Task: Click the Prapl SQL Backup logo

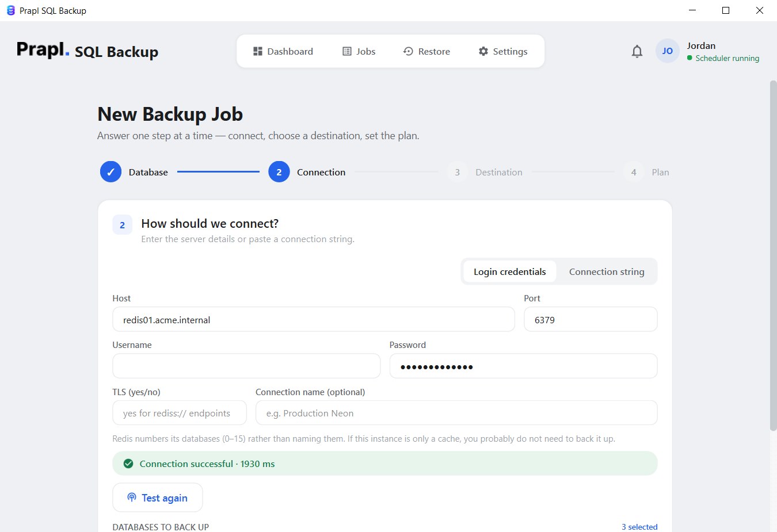Action: (x=87, y=51)
